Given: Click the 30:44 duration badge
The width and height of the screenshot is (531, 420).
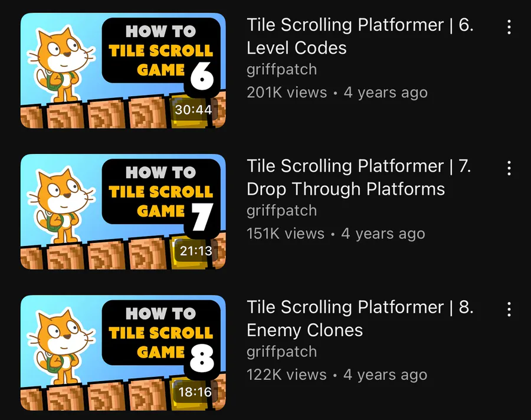Looking at the screenshot, I should (x=193, y=109).
